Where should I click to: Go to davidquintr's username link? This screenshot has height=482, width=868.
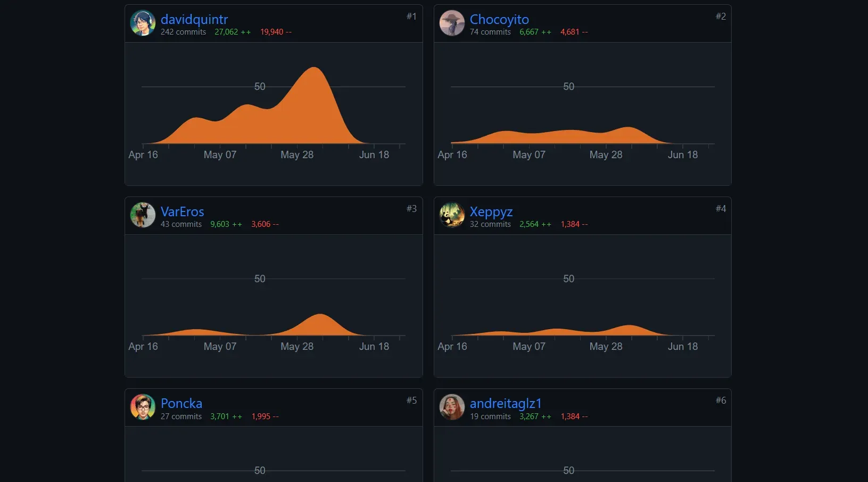coord(194,20)
